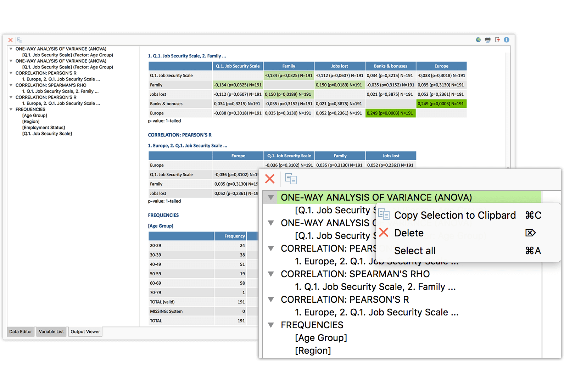Click heading '1. Q.1. Job Security Scale, 2. Family ...' in output
This screenshot has width=564, height=392.
pos(187,56)
